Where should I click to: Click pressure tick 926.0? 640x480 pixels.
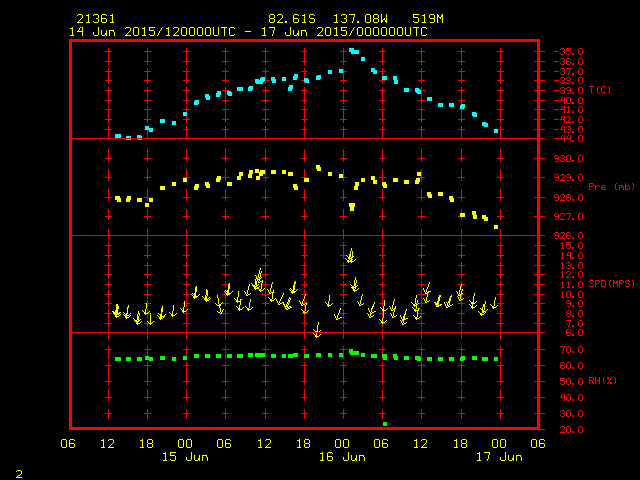coord(569,236)
